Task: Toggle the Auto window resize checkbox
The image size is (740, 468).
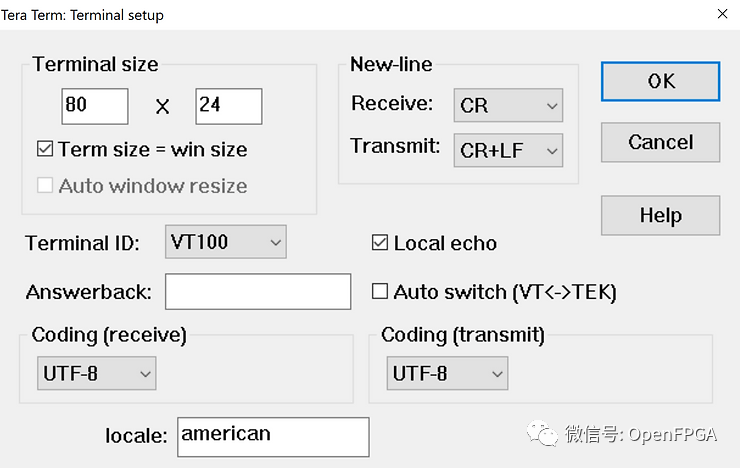Action: [x=45, y=186]
